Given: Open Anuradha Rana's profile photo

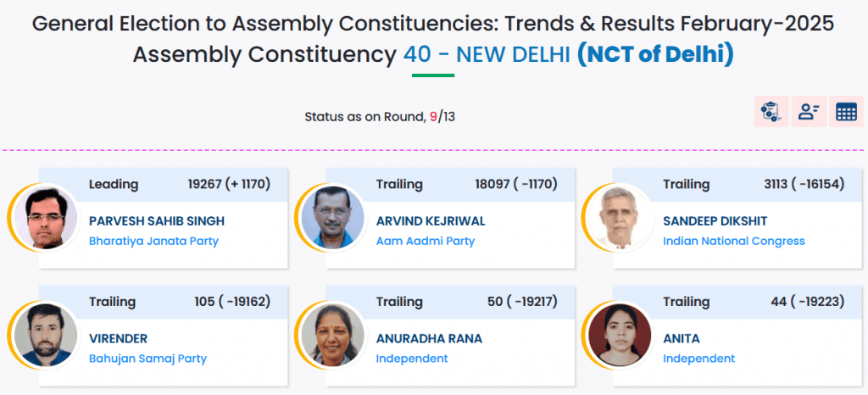Looking at the screenshot, I should click(332, 336).
